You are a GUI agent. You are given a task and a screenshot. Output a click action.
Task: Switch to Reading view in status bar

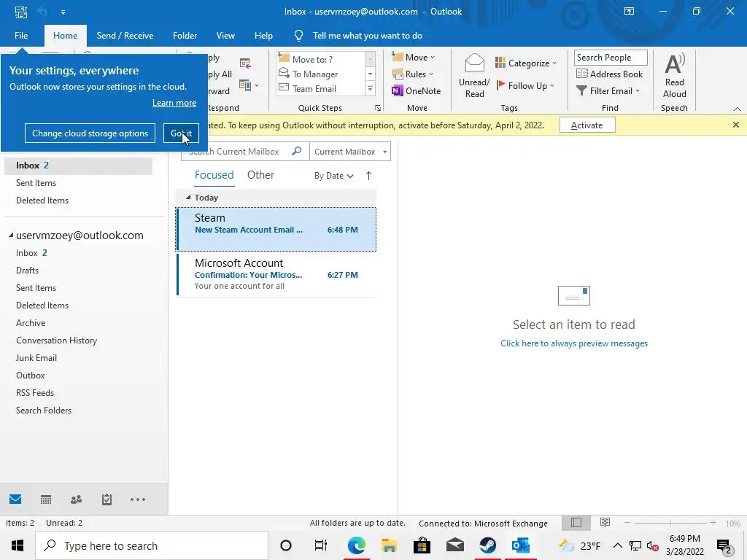pyautogui.click(x=605, y=522)
